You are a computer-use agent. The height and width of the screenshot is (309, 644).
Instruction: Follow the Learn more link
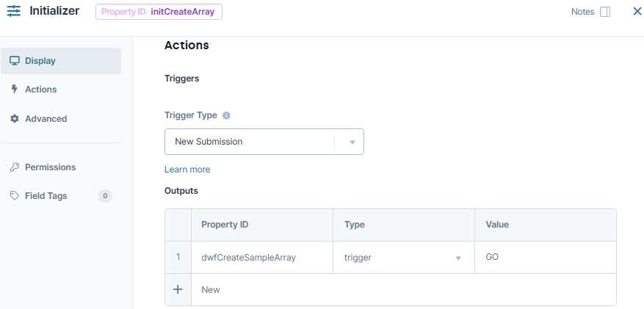(187, 170)
